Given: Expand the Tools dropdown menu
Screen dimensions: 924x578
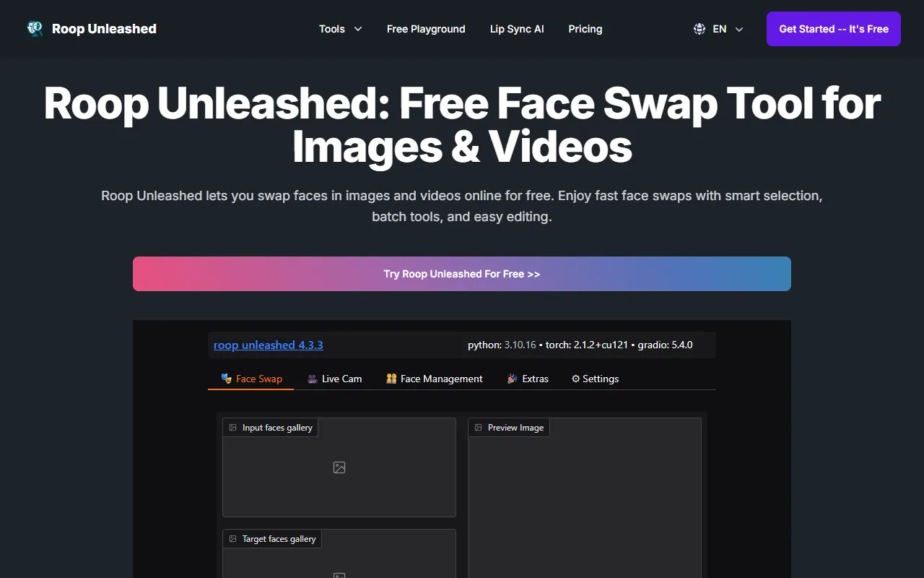Looking at the screenshot, I should pyautogui.click(x=340, y=29).
